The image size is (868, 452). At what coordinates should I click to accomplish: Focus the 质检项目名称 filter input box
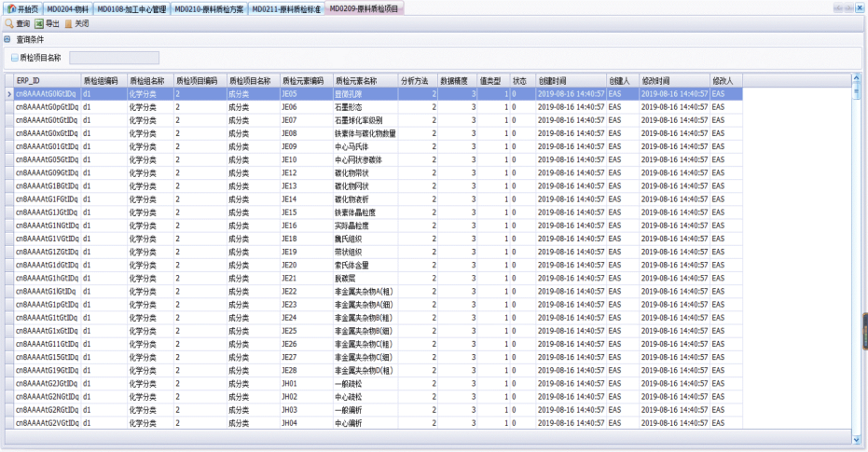(114, 58)
